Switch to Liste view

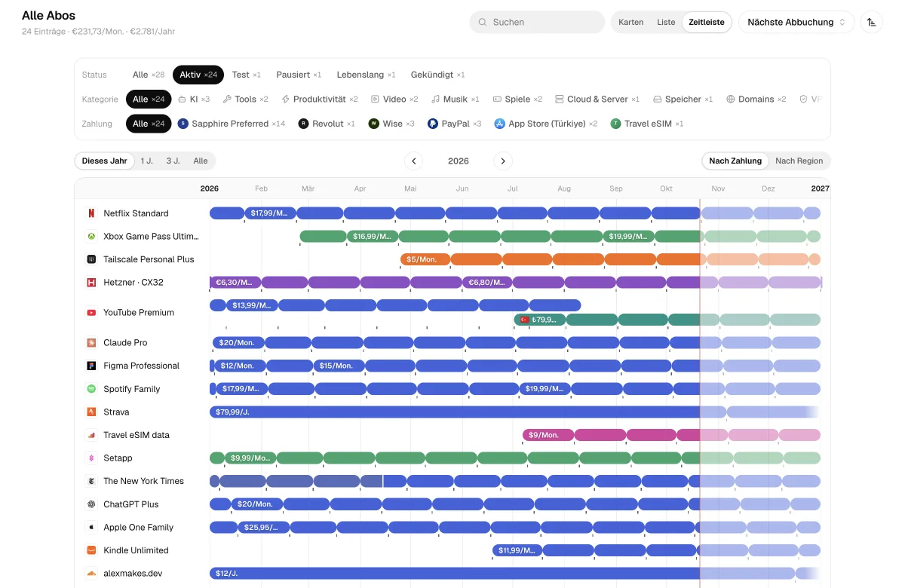point(666,22)
